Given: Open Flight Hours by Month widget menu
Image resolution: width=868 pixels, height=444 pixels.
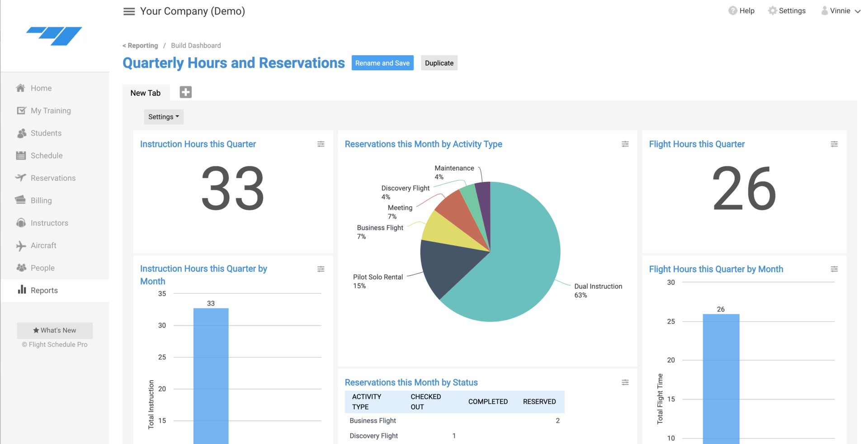Looking at the screenshot, I should click(x=834, y=269).
